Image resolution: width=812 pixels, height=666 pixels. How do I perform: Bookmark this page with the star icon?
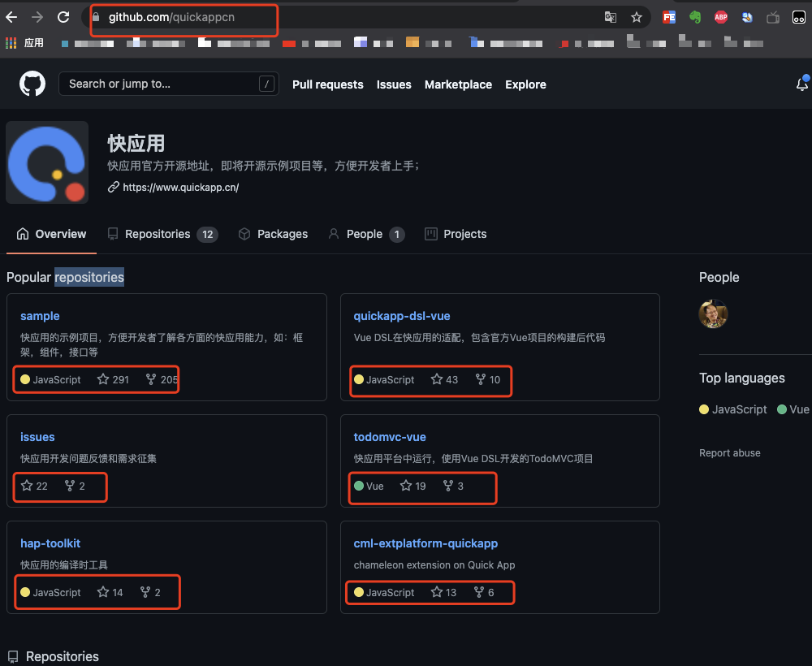click(637, 18)
